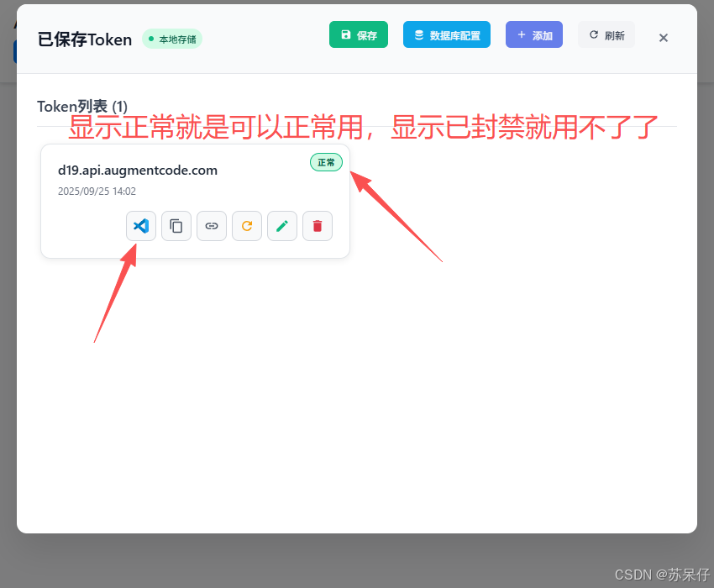Click the plus icon on the 添加 button
Viewport: 714px width, 588px height.
(x=522, y=34)
